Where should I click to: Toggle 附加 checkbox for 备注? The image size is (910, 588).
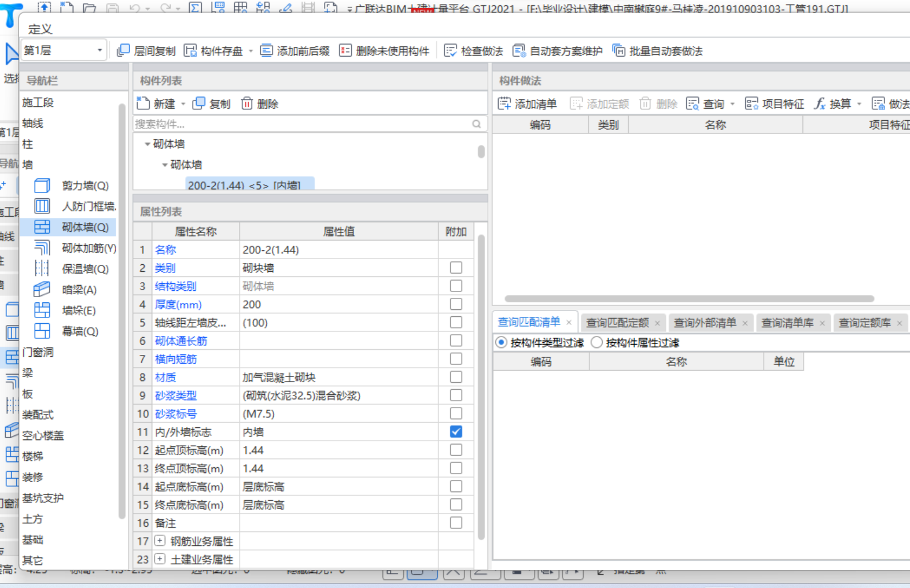pyautogui.click(x=456, y=523)
